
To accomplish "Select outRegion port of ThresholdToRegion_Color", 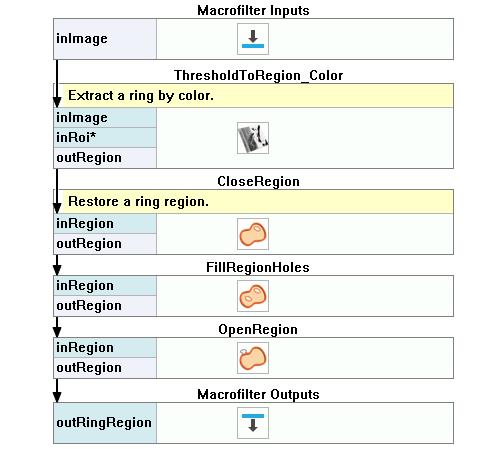I will (105, 158).
